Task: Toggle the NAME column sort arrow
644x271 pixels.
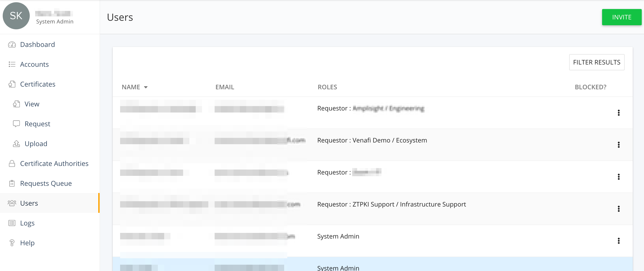Action: (146, 87)
